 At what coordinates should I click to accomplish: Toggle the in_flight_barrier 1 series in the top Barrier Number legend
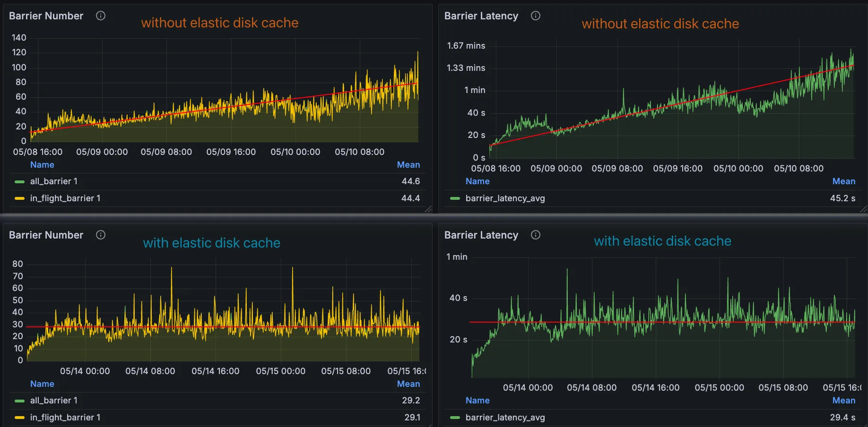pos(65,198)
